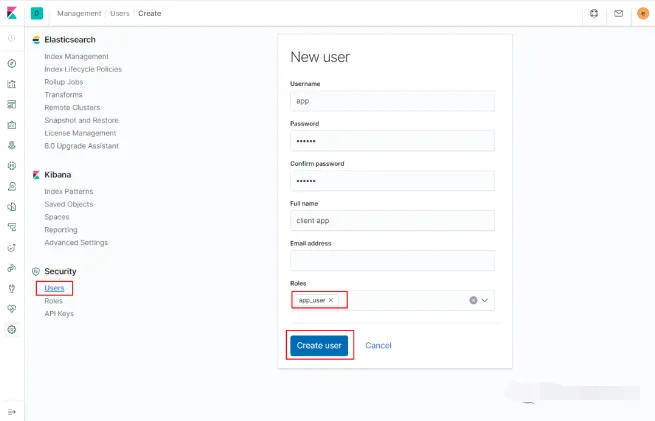Open Index Patterns under Kibana
This screenshot has width=655, height=421.
tap(69, 192)
